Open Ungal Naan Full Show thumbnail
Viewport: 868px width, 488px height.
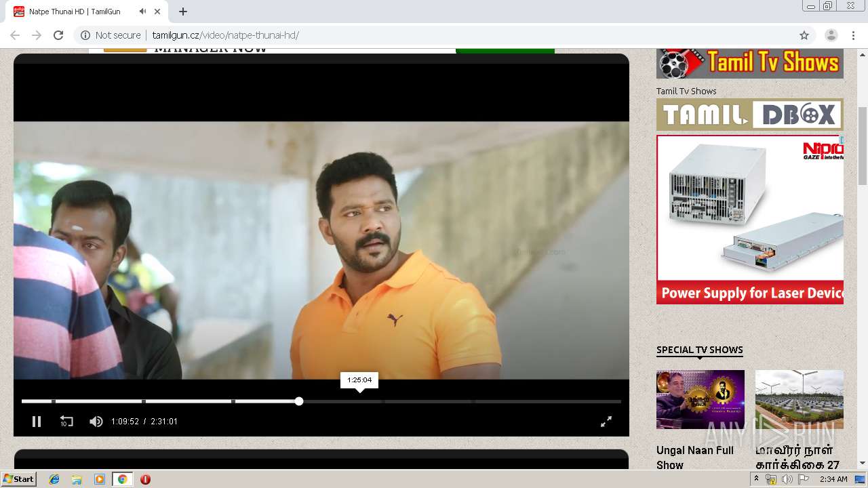pos(701,399)
